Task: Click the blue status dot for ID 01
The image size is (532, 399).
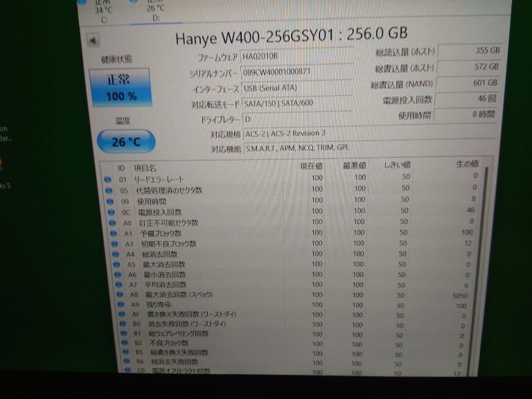Action: tap(108, 180)
